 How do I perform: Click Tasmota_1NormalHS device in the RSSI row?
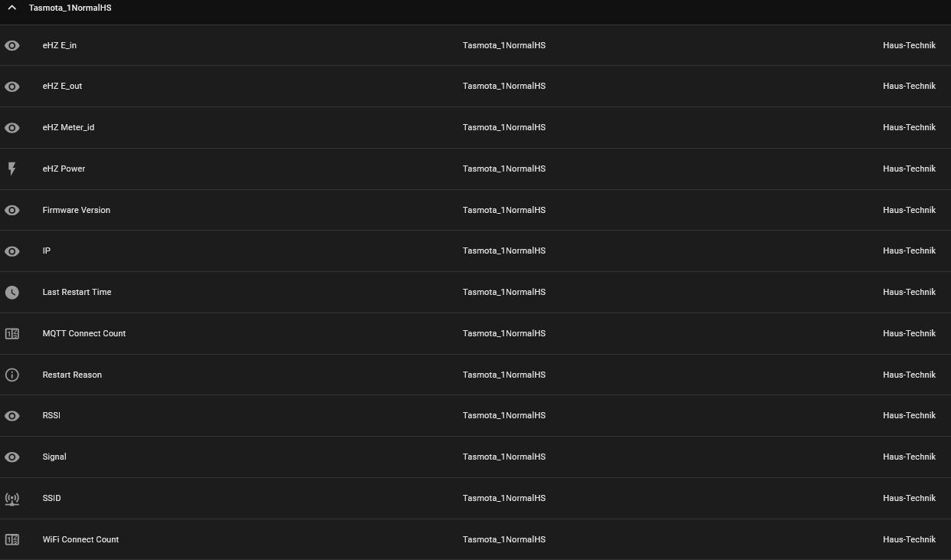(504, 415)
